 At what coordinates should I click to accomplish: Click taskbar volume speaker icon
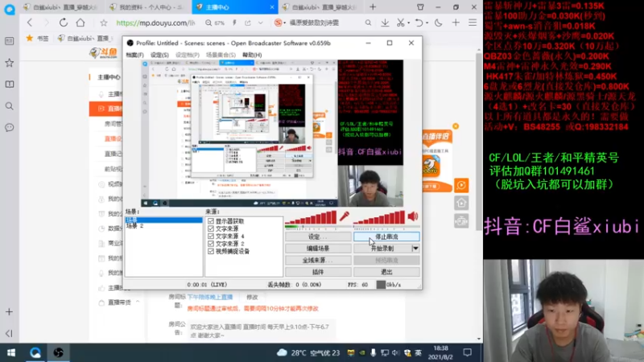tap(395, 352)
